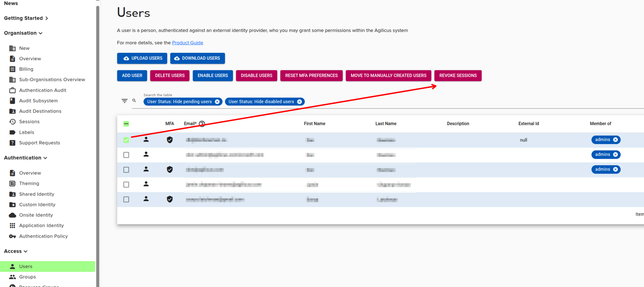This screenshot has width=644, height=287.
Task: Click the Member of column header
Action: click(601, 124)
